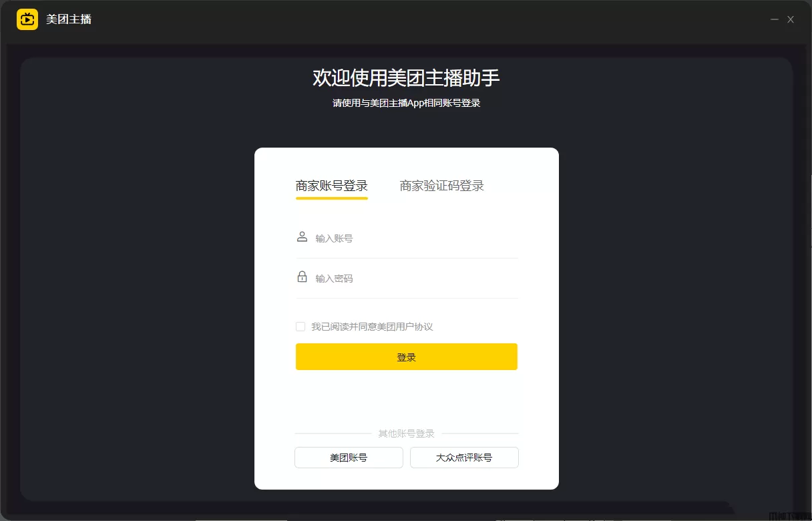This screenshot has height=521, width=812.
Task: Click the 欢迎使用美团主播助手 heading
Action: (x=406, y=77)
